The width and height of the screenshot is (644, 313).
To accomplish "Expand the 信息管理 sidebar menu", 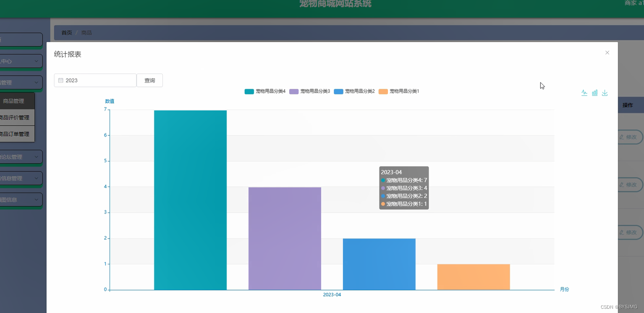I will tap(21, 178).
